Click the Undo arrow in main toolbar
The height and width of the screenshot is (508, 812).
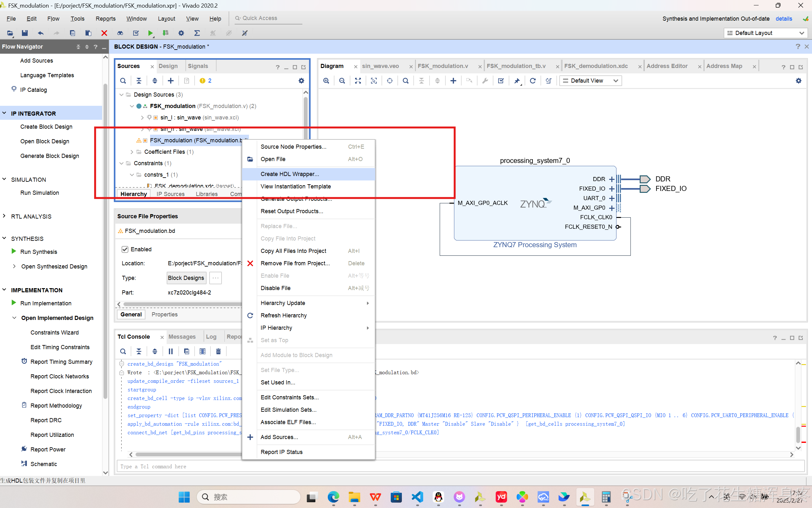[41, 33]
